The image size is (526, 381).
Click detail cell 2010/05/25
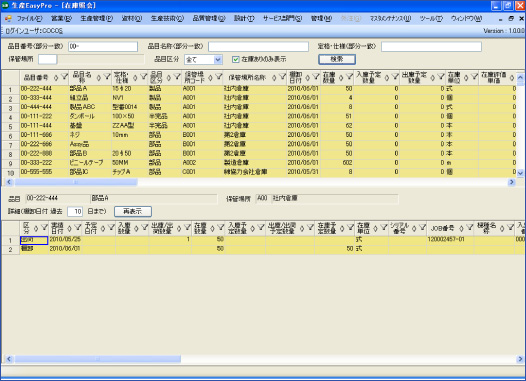click(65, 239)
